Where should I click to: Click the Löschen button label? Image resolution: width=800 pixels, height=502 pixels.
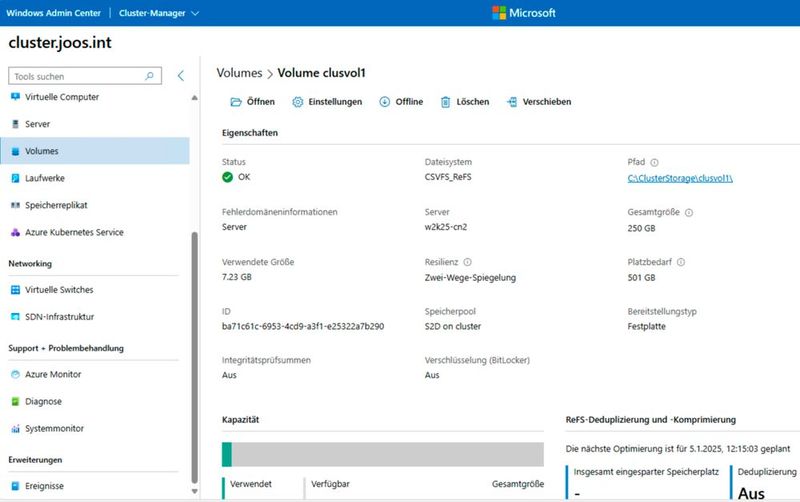[x=472, y=102]
